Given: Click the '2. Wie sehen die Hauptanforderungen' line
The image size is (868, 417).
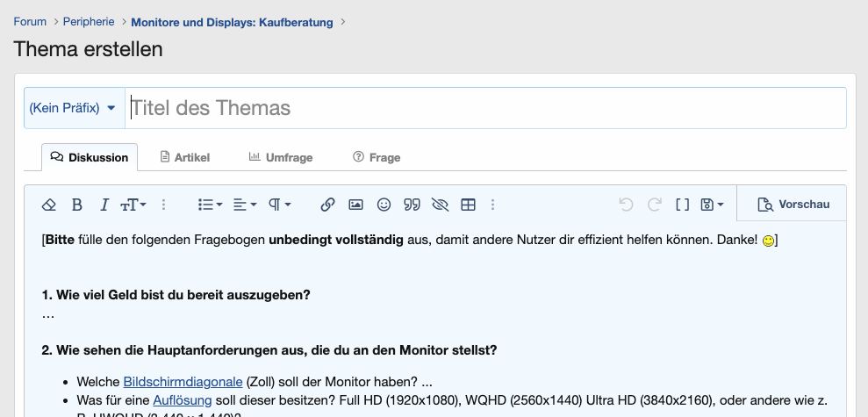Looking at the screenshot, I should click(x=269, y=350).
